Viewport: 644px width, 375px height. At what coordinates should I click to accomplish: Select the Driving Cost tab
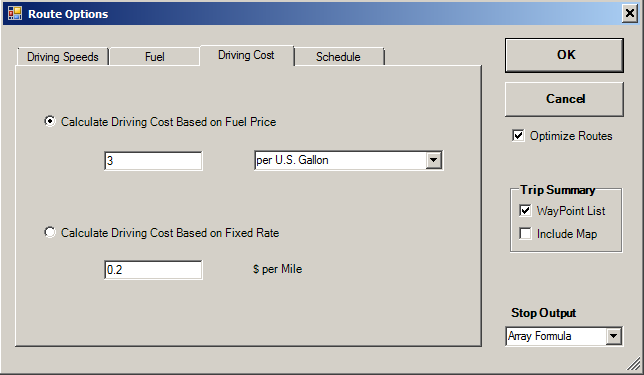246,55
